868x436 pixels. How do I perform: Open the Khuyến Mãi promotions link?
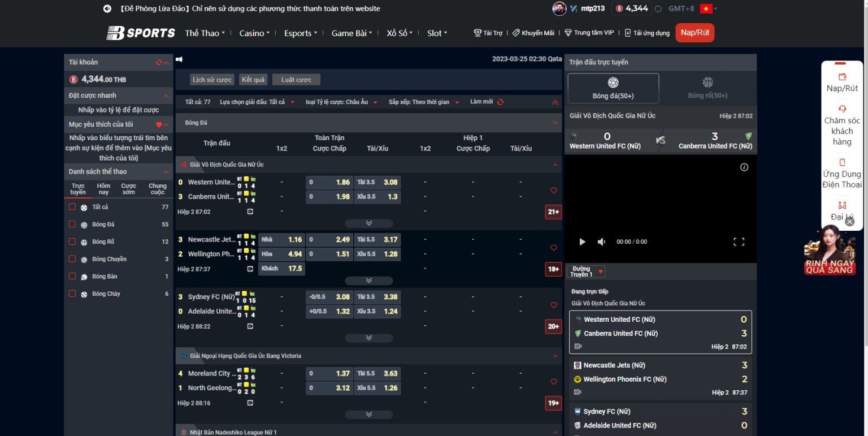(x=533, y=33)
